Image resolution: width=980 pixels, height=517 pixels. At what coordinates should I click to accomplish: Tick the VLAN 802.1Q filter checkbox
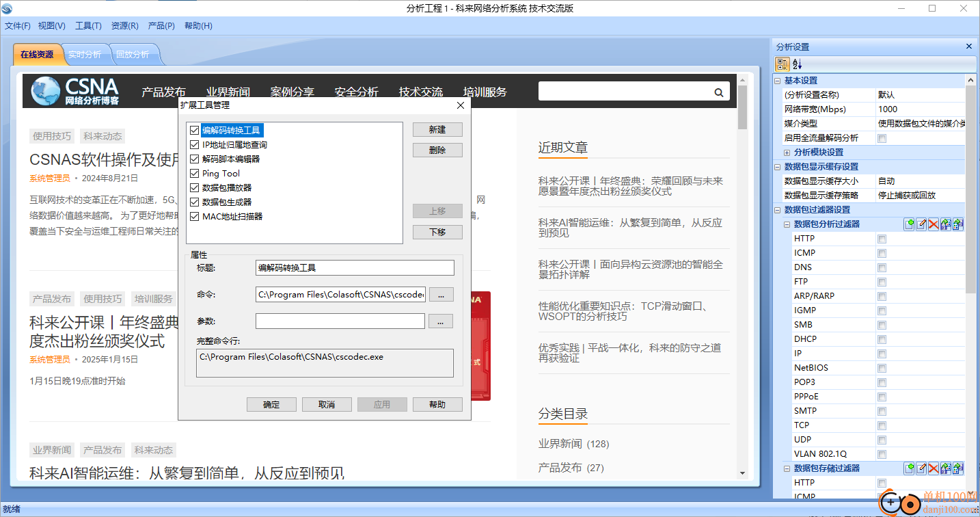coord(882,454)
